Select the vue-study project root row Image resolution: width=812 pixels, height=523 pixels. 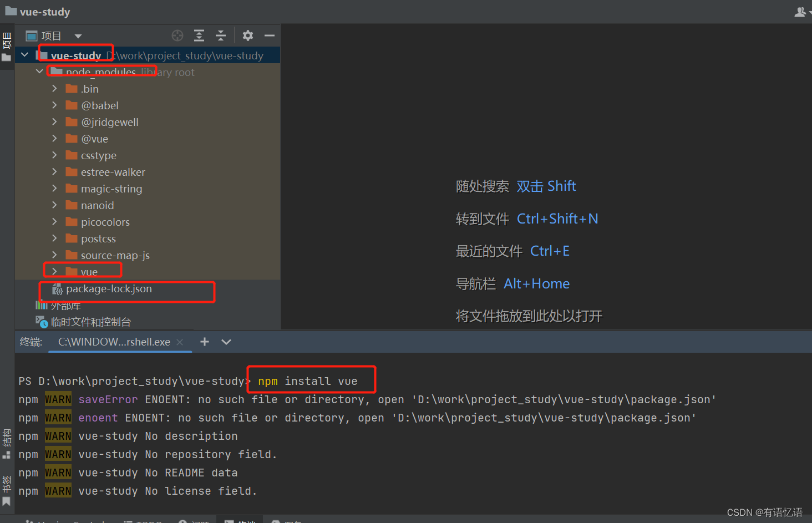point(148,55)
